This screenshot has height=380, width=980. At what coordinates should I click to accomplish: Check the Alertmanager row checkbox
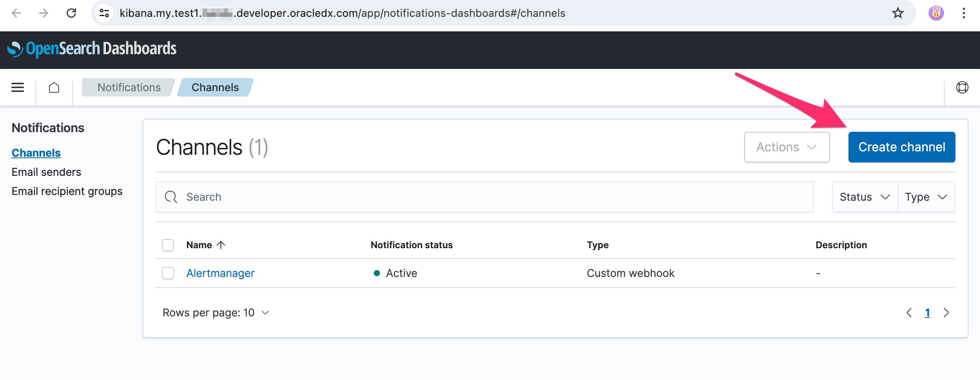168,273
